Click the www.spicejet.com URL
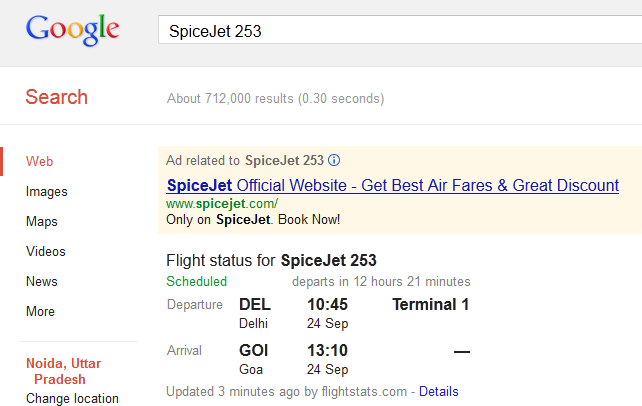Screen dimensions: 642x406 222,204
